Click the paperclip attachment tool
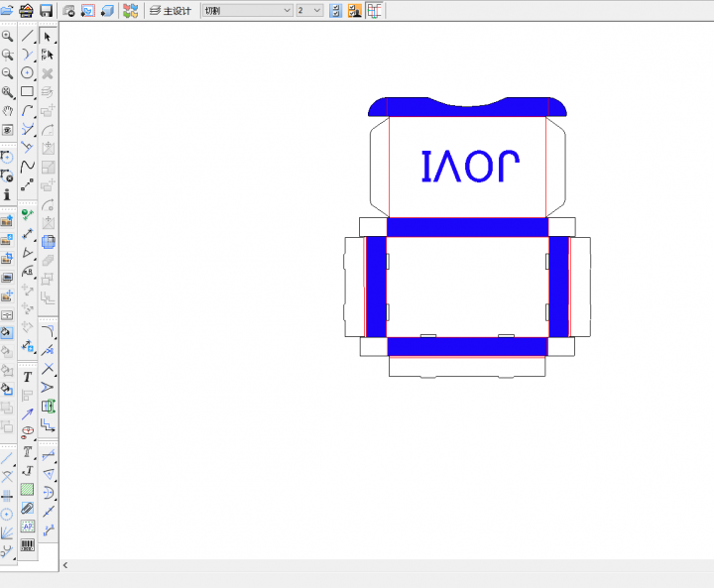The width and height of the screenshot is (714, 588). click(x=28, y=508)
